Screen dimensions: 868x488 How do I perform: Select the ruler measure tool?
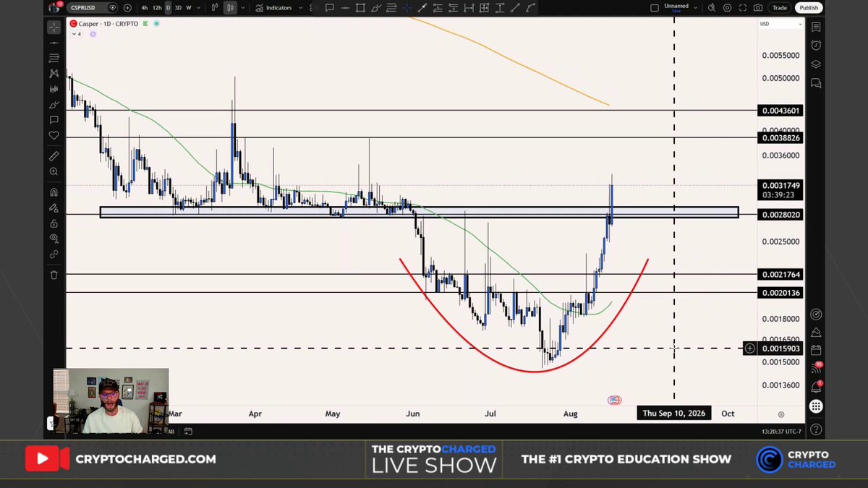tap(54, 156)
